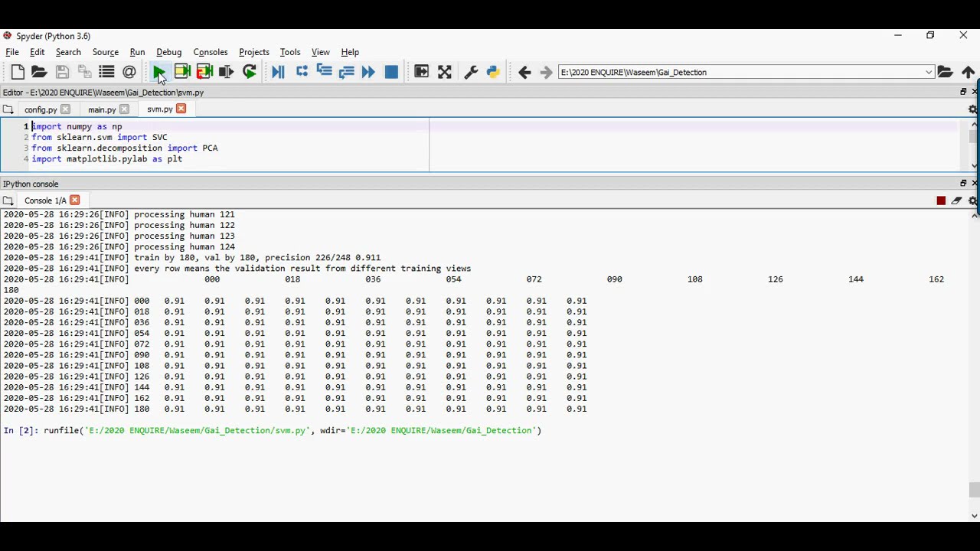Open the Tools menu
980x551 pixels.
coord(290,52)
